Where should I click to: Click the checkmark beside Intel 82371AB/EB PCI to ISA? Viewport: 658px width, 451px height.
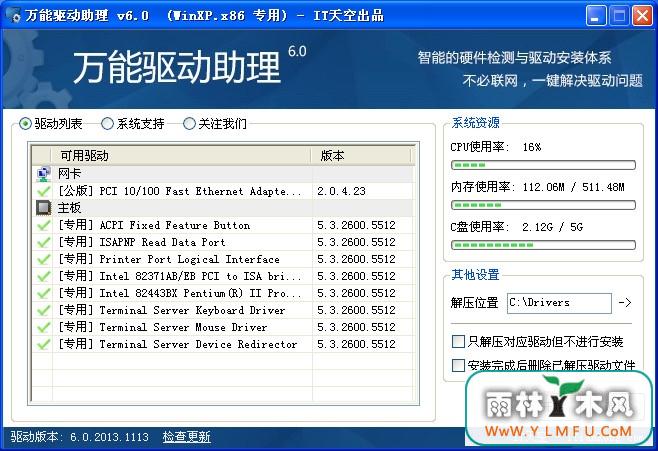43,276
